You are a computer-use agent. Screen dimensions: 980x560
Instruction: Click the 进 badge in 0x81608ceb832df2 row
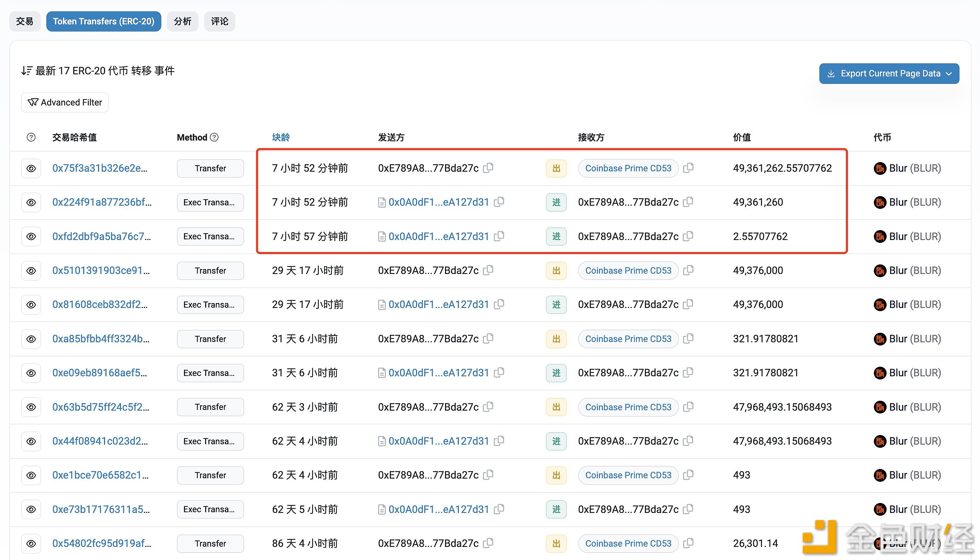556,305
